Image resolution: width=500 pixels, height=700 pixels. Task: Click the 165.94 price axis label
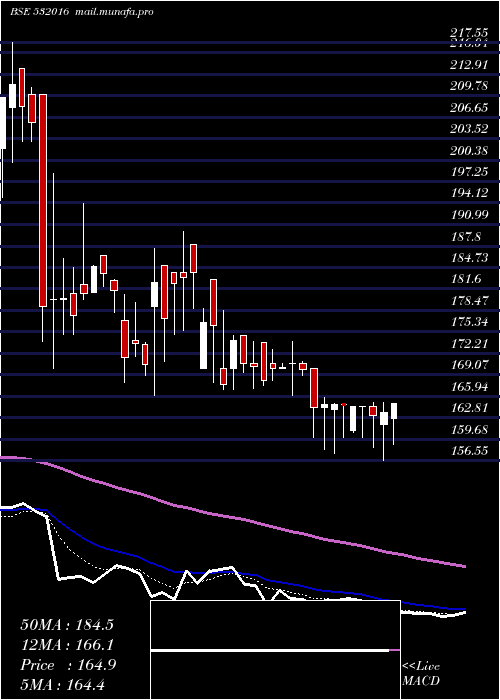tap(468, 386)
